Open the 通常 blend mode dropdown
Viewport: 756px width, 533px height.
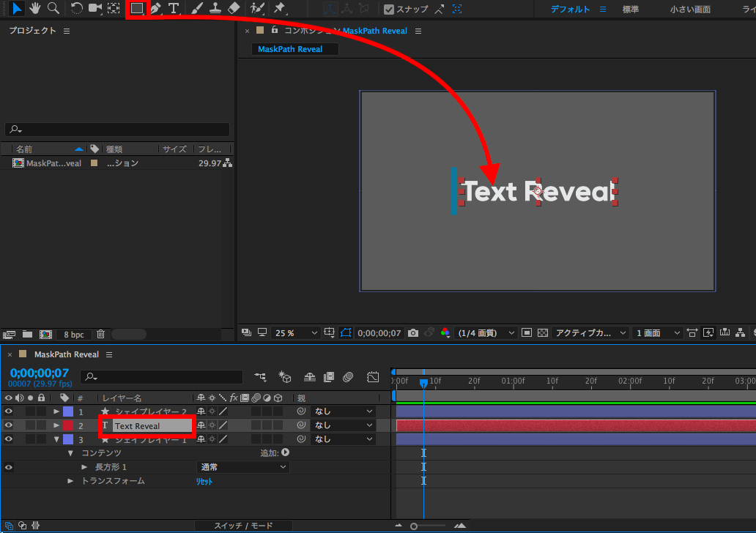click(x=242, y=467)
